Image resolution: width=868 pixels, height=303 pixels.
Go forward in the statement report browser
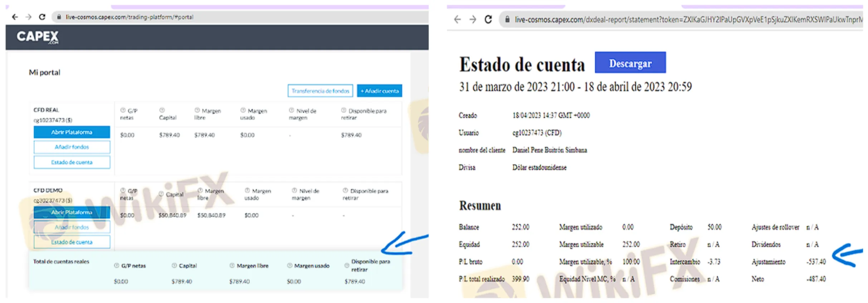click(x=473, y=19)
